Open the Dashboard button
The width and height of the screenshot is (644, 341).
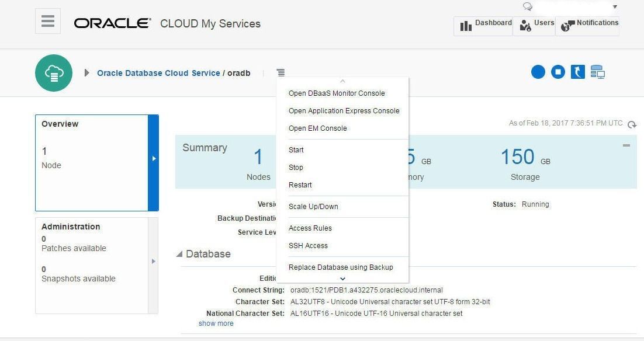pos(483,26)
